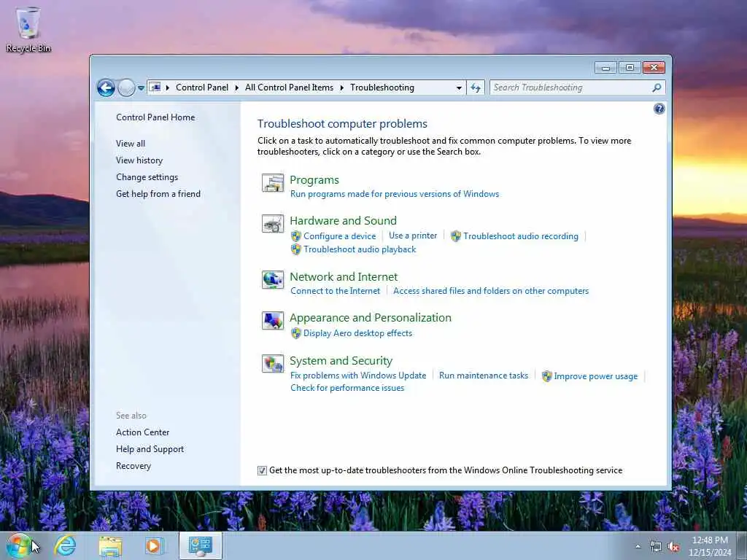747x560 pixels.
Task: Go back with the Back arrow button
Action: pos(106,87)
